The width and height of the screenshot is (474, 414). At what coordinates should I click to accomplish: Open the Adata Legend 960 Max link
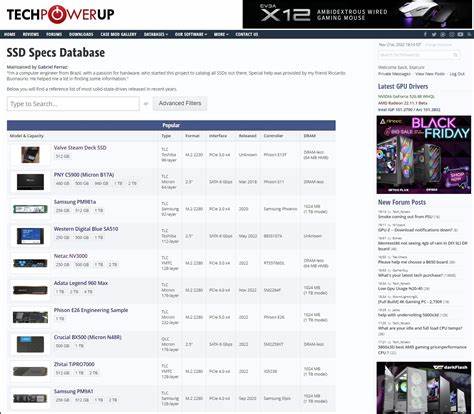[81, 283]
